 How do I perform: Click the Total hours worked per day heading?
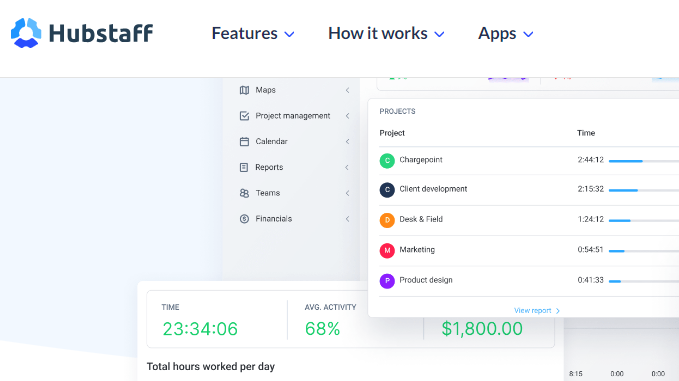pyautogui.click(x=211, y=367)
